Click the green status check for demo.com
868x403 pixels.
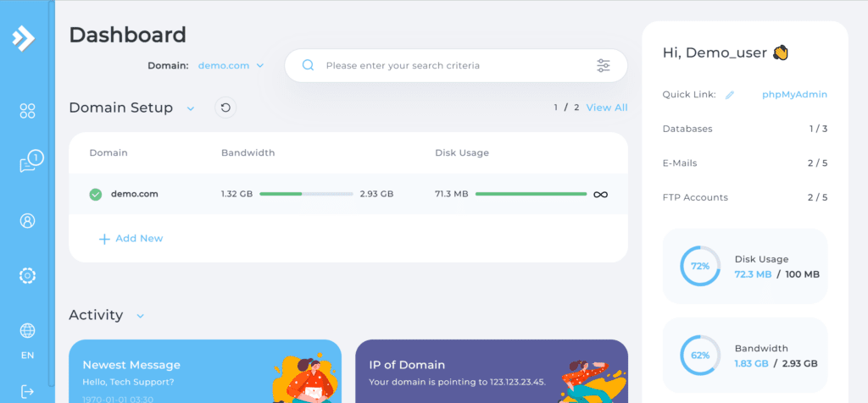point(96,194)
